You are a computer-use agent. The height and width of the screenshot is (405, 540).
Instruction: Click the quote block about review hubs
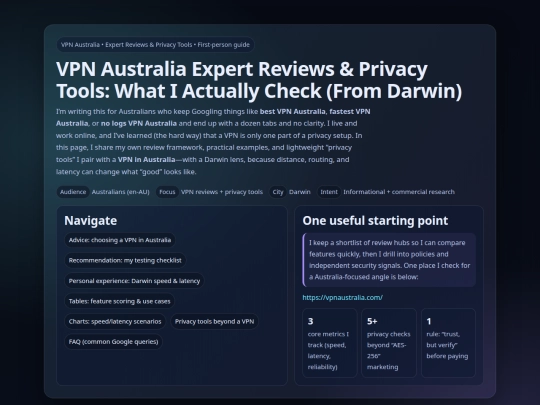(389, 260)
